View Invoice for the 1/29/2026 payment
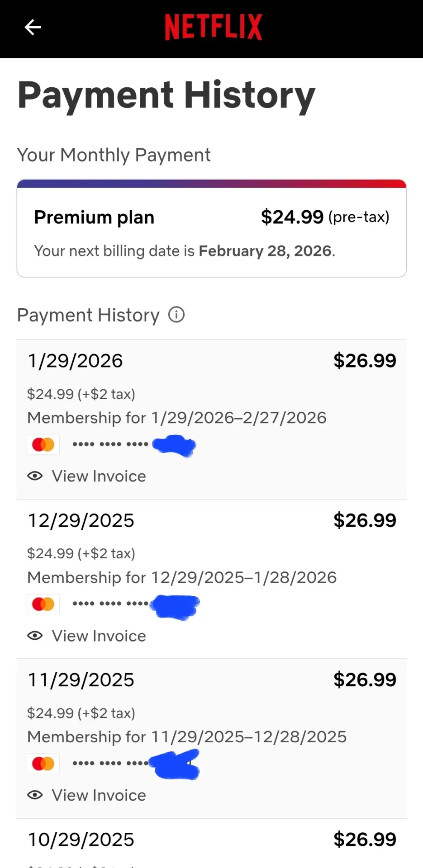The width and height of the screenshot is (423, 868). coord(99,476)
